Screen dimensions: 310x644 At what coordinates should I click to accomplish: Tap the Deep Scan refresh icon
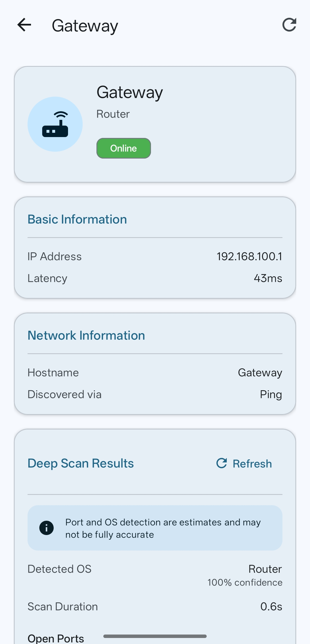click(x=222, y=463)
